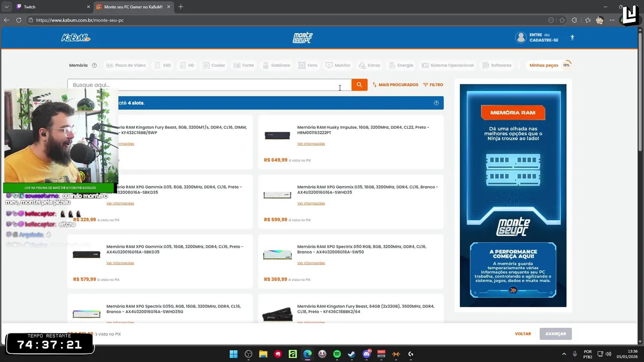Go to SSD step
Screen dimensions: 644x362
(x=163, y=65)
